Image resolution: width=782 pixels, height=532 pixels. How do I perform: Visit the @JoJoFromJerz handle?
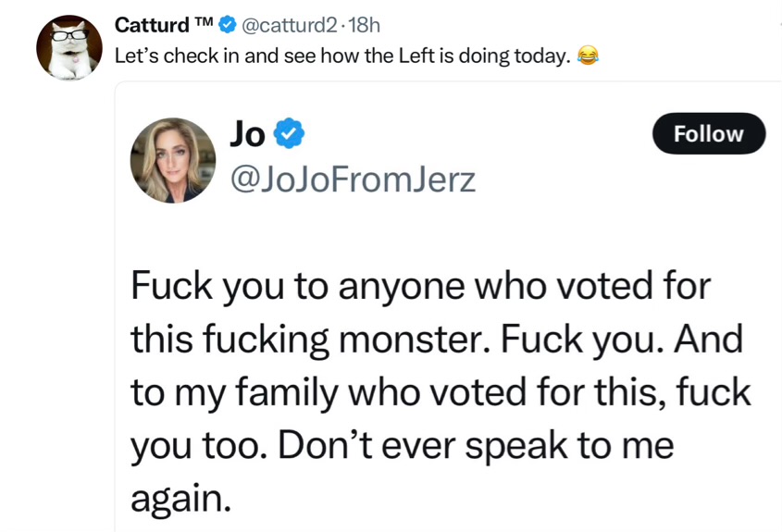352,178
